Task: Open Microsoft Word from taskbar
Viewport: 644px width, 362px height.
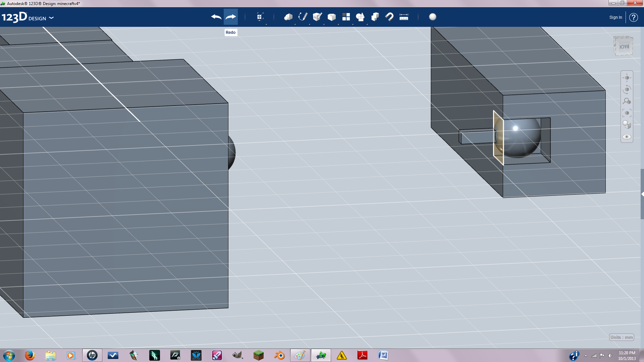Action: point(383,355)
